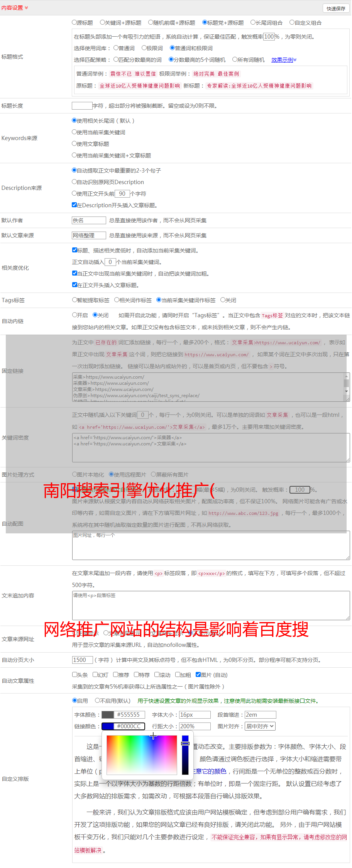Open the 图片对齐 居中对齐 dropdown
Viewport: 352px width, 868px height.
click(x=261, y=726)
